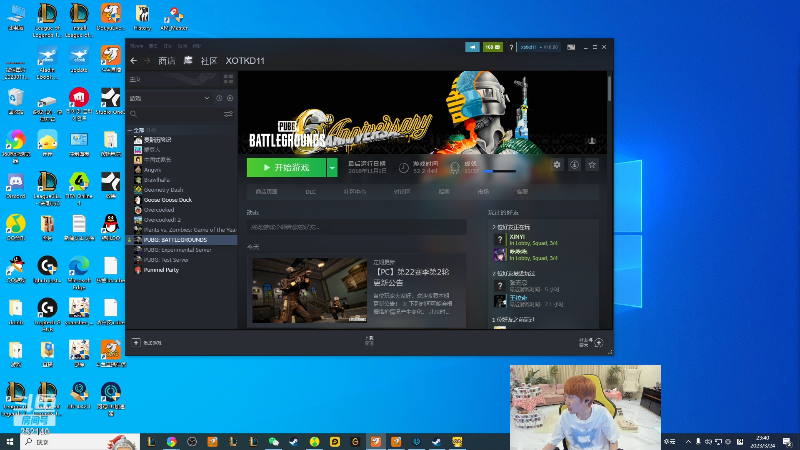
Task: Switch to Big Picture mode icon
Action: (571, 47)
